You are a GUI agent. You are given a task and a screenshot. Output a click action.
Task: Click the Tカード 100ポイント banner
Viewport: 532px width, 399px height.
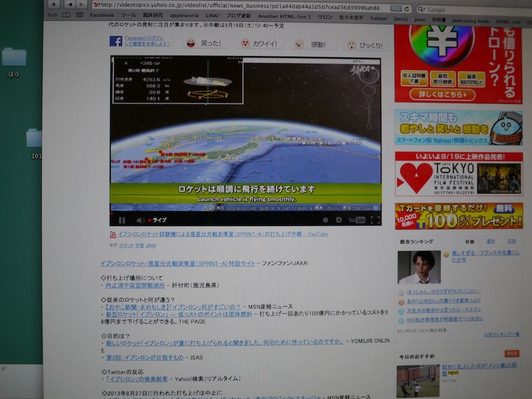459,216
